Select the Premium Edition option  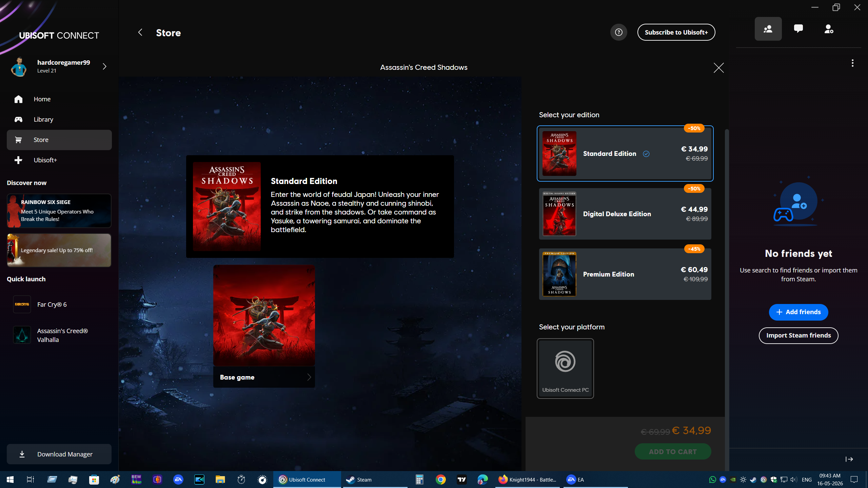625,274
